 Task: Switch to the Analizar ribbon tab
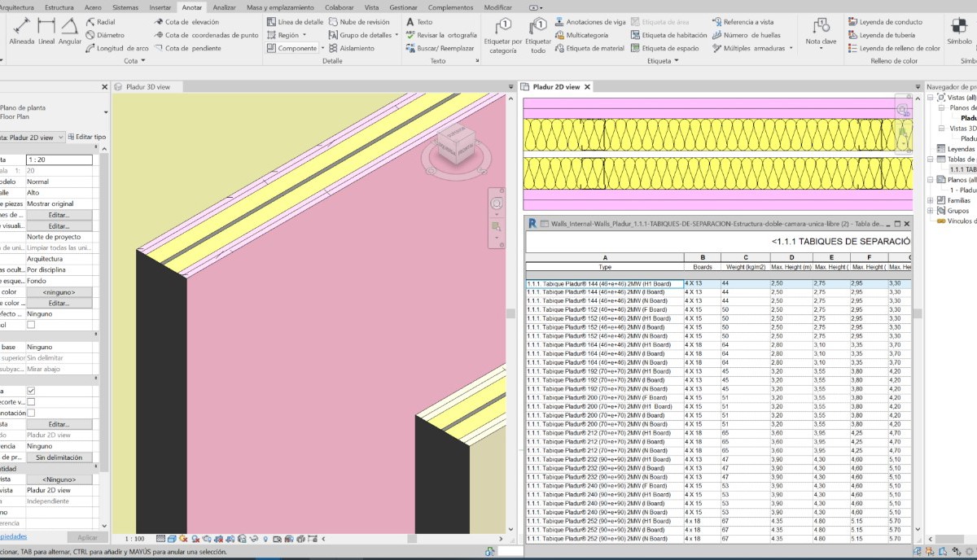click(x=224, y=7)
